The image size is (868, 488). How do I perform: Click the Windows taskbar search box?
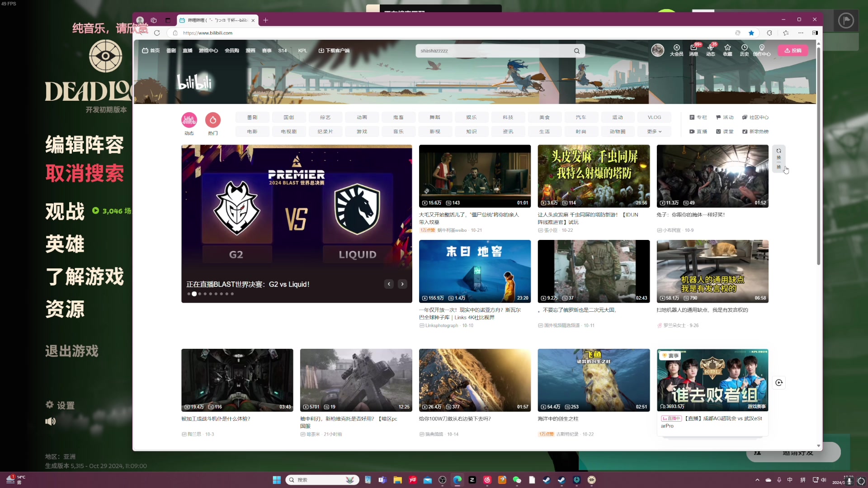coord(322,480)
